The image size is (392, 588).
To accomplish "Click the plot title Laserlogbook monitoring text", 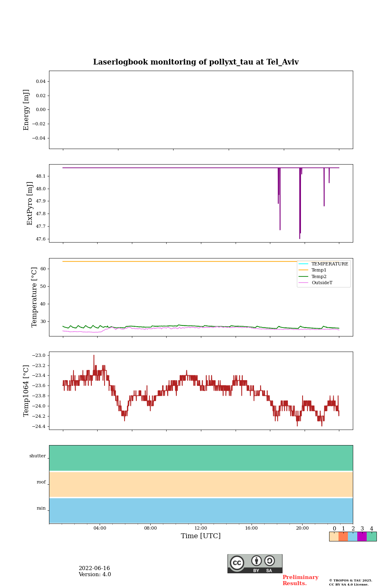I will click(196, 62).
